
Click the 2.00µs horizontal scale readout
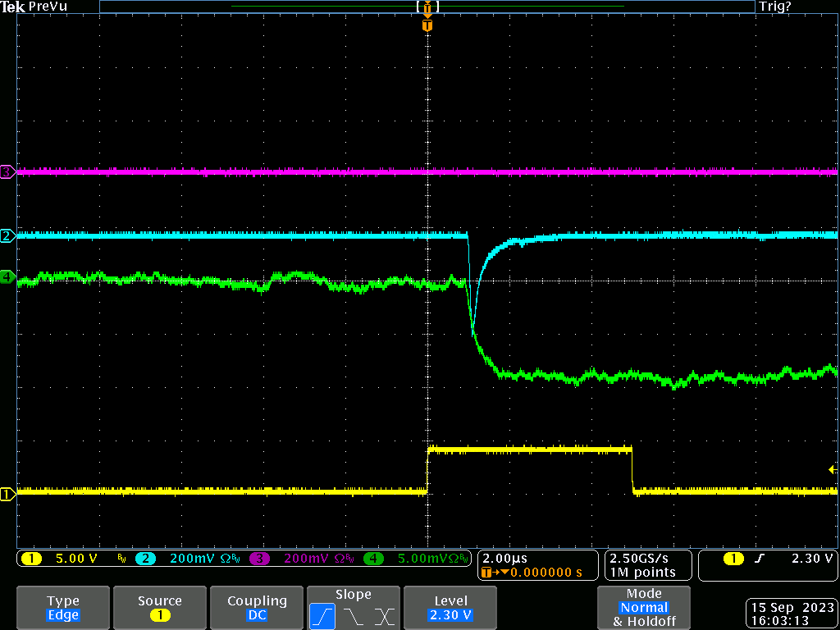(x=504, y=558)
